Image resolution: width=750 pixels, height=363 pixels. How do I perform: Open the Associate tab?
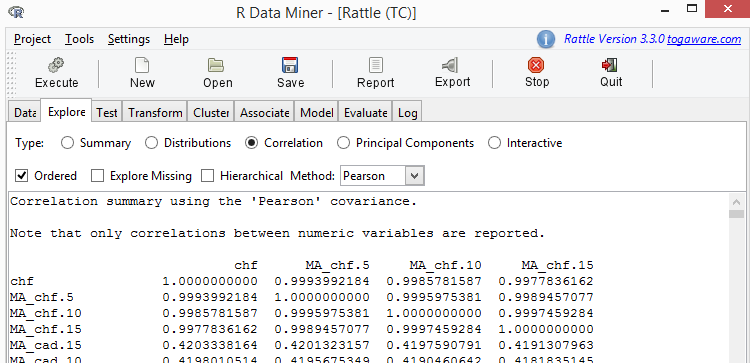click(264, 113)
